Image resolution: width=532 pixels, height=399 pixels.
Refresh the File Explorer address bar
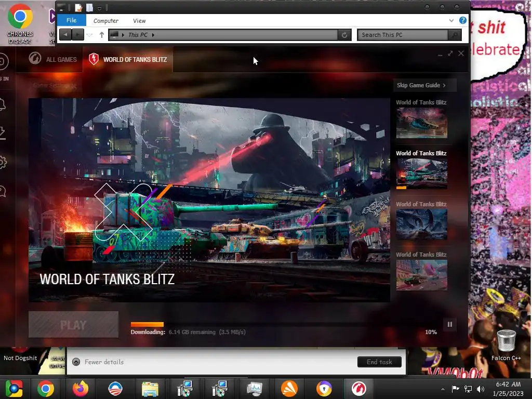point(344,35)
